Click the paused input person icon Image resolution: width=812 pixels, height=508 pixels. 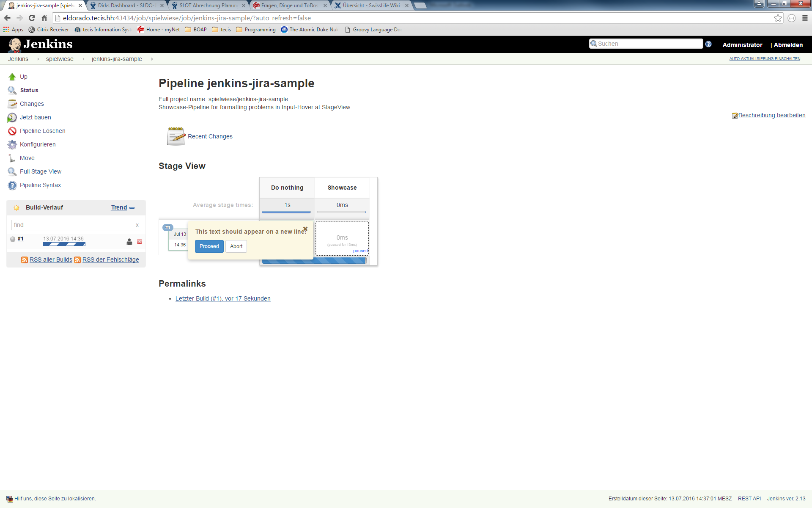coord(129,242)
